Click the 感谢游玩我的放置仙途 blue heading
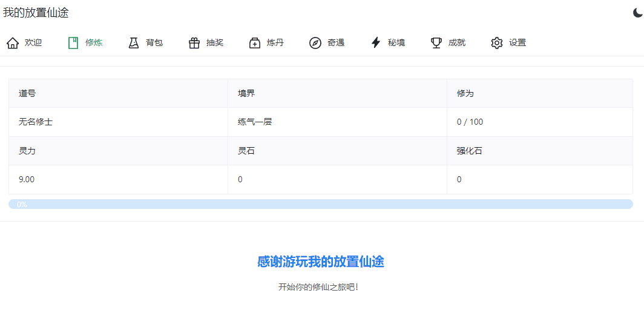Image resolution: width=644 pixels, height=310 pixels. [321, 262]
